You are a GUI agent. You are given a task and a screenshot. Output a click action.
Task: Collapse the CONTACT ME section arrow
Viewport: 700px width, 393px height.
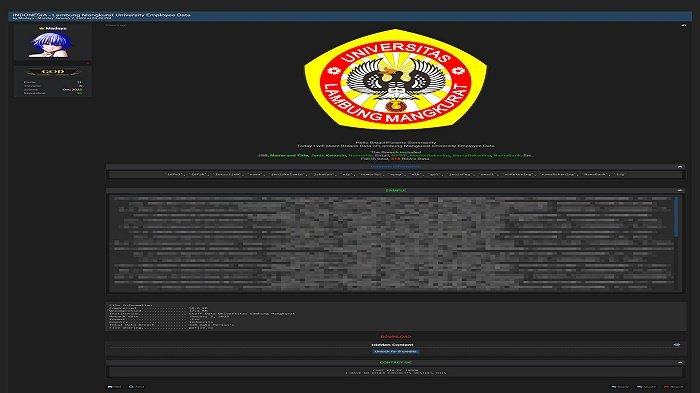[x=679, y=363]
